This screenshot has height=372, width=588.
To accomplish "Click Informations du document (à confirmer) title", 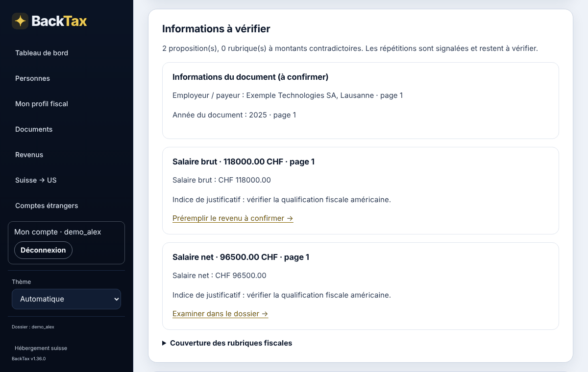I will 250,77.
